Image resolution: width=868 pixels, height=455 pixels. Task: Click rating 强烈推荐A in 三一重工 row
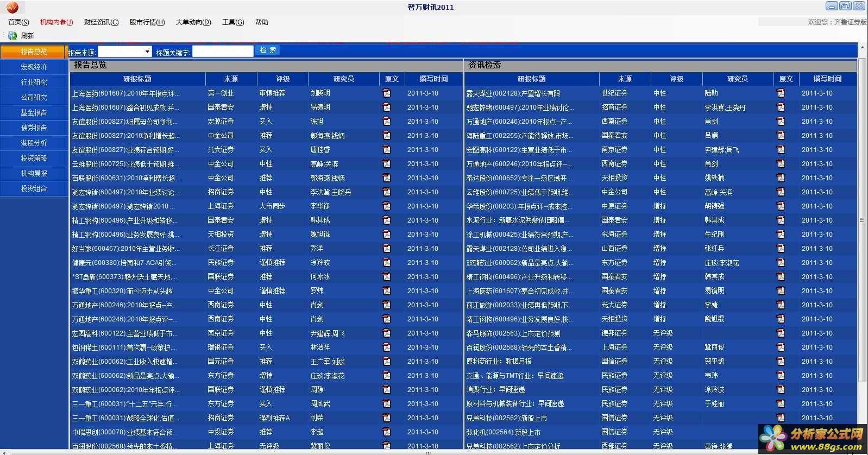click(x=274, y=418)
